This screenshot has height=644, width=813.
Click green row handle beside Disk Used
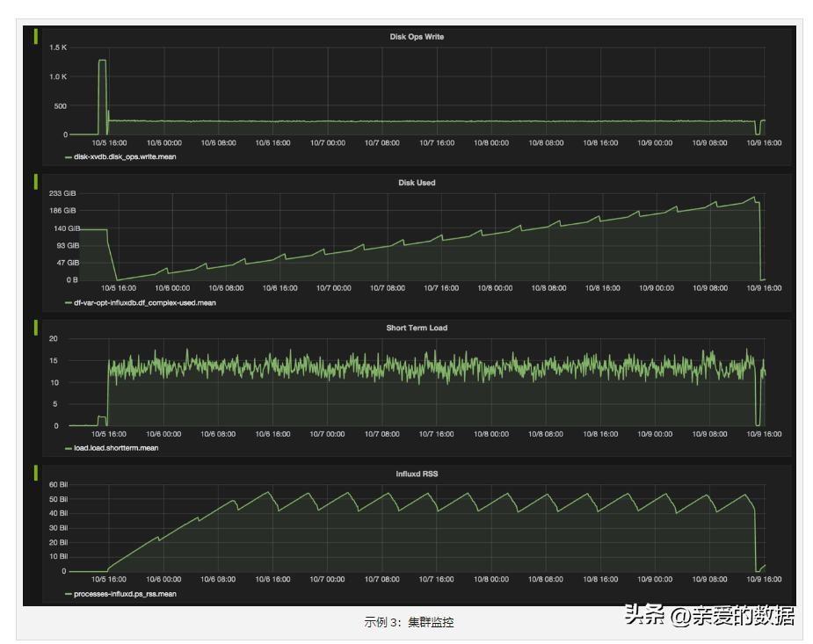36,182
